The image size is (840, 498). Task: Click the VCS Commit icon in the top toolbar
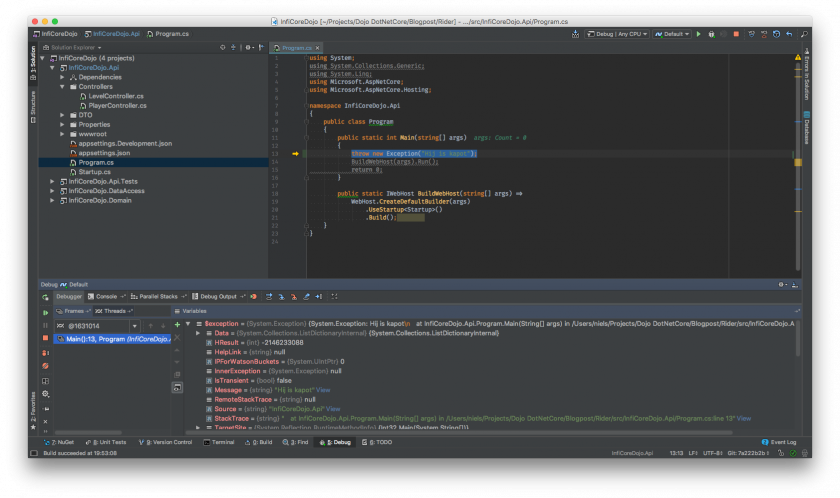[x=764, y=34]
